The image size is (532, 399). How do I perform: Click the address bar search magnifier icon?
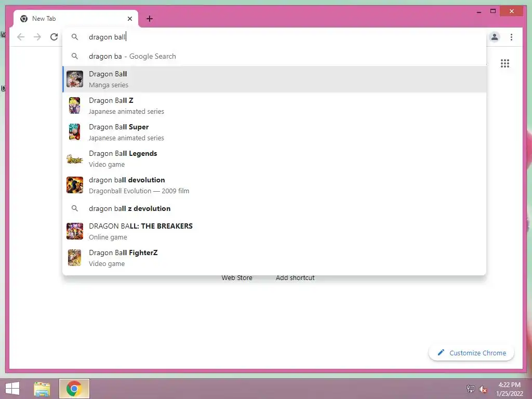point(75,37)
